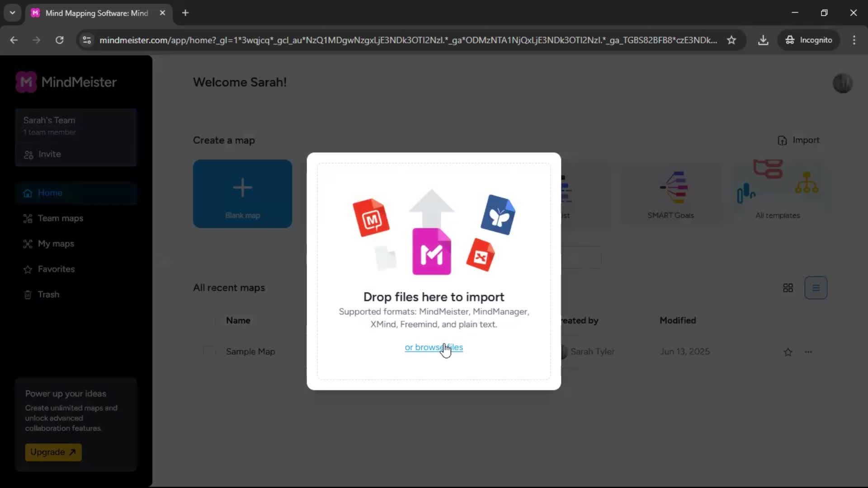Switch to grid view of maps
Screen dimensions: 868x488
point(788,288)
